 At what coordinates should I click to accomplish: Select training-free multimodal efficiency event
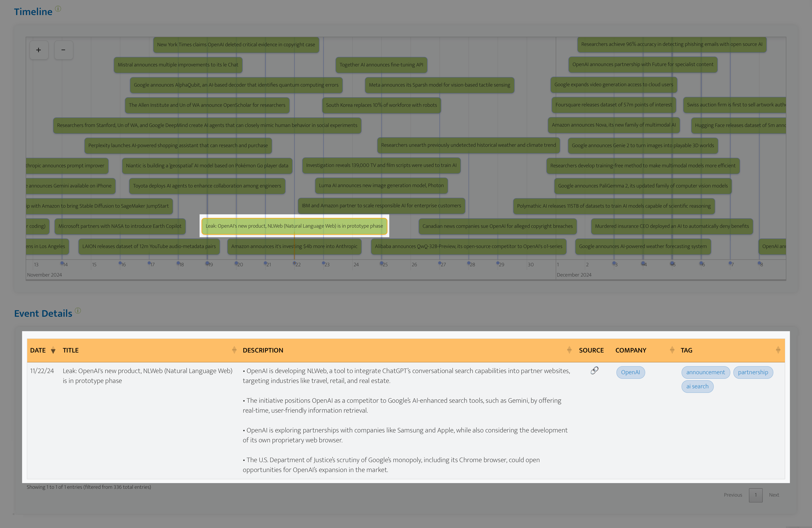pos(643,165)
